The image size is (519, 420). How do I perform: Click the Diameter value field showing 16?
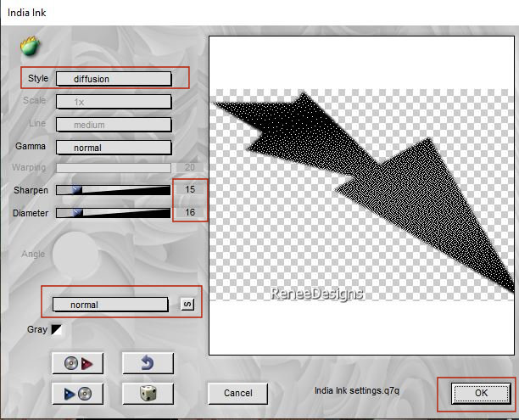[x=190, y=212]
